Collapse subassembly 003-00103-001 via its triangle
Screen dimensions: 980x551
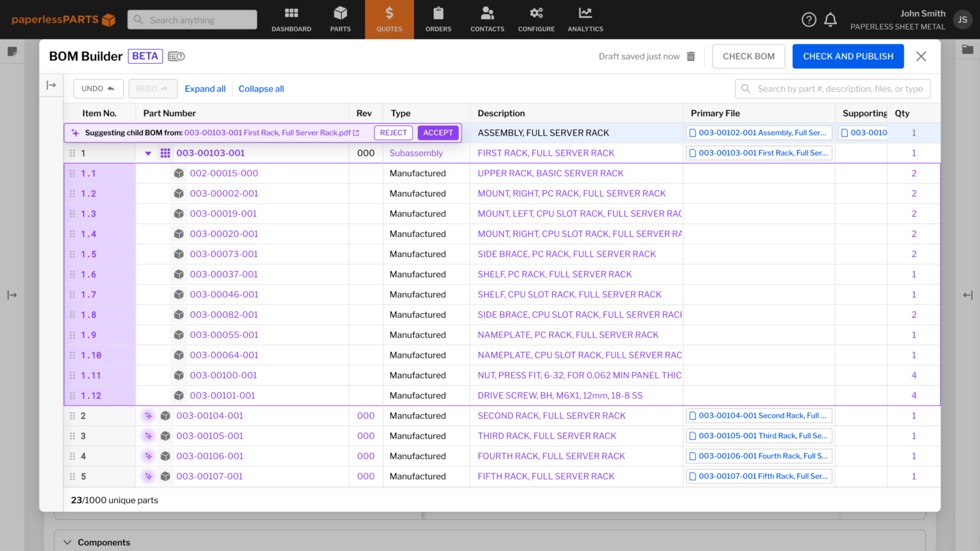(x=148, y=153)
